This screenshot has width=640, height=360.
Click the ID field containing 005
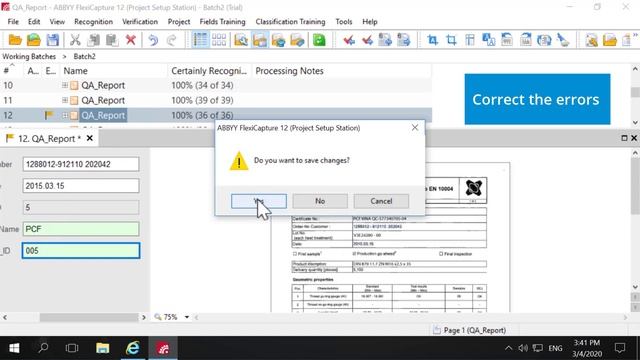(81, 251)
